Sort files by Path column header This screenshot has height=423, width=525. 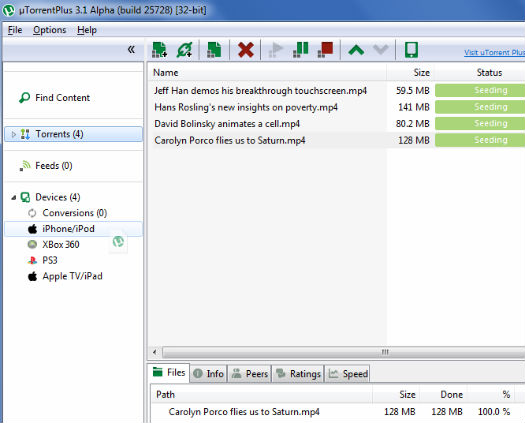tap(261, 395)
